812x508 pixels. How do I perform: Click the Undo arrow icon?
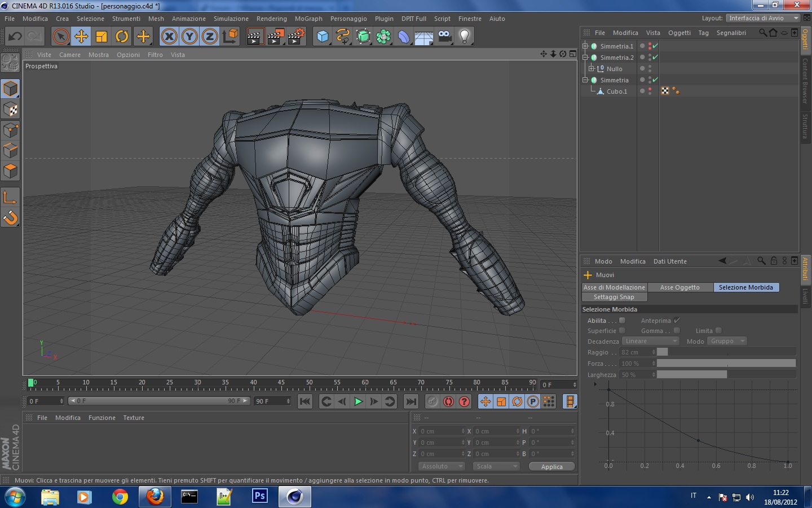coord(15,37)
